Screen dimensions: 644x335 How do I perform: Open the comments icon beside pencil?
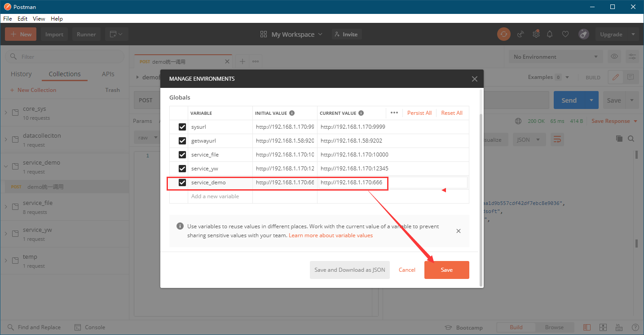(631, 77)
